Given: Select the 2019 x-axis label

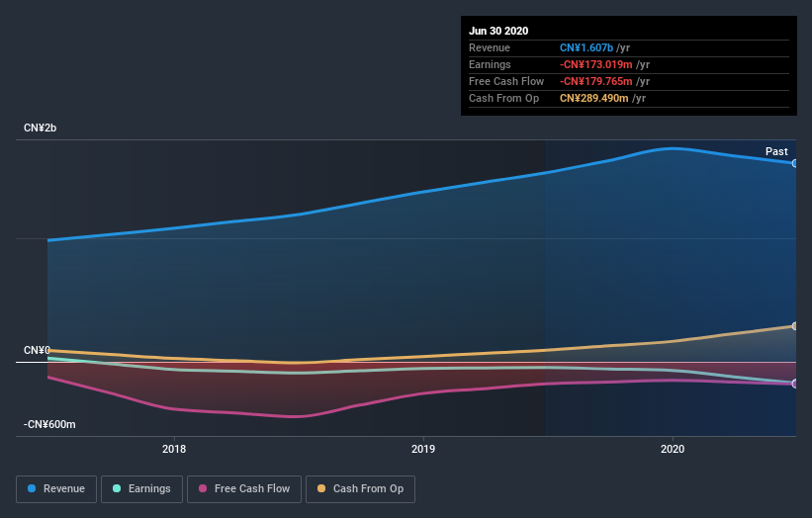Looking at the screenshot, I should 423,449.
